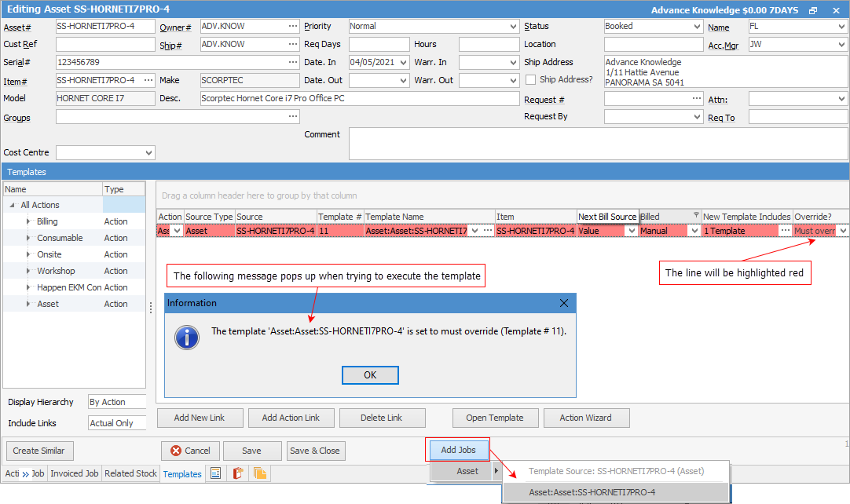The image size is (850, 504).
Task: Expand the Workshop tree node
Action: pos(28,270)
